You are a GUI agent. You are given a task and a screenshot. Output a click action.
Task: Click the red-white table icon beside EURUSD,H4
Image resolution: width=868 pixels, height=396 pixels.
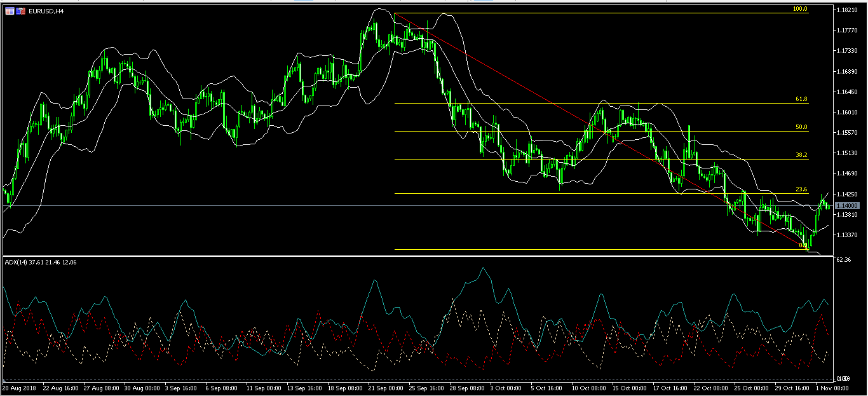tap(10, 11)
